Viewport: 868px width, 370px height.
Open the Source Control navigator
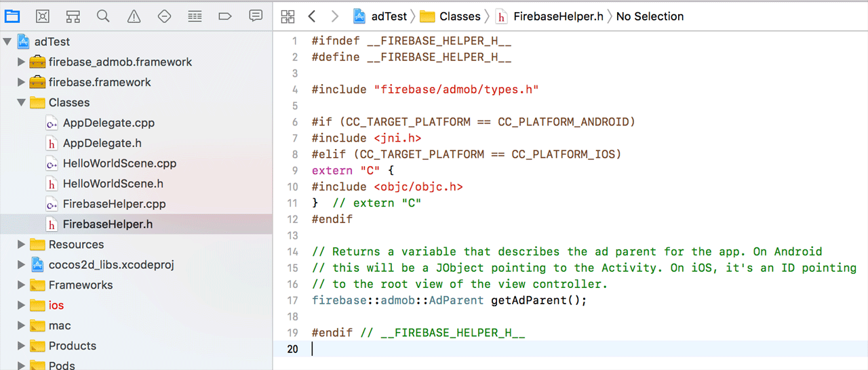43,16
